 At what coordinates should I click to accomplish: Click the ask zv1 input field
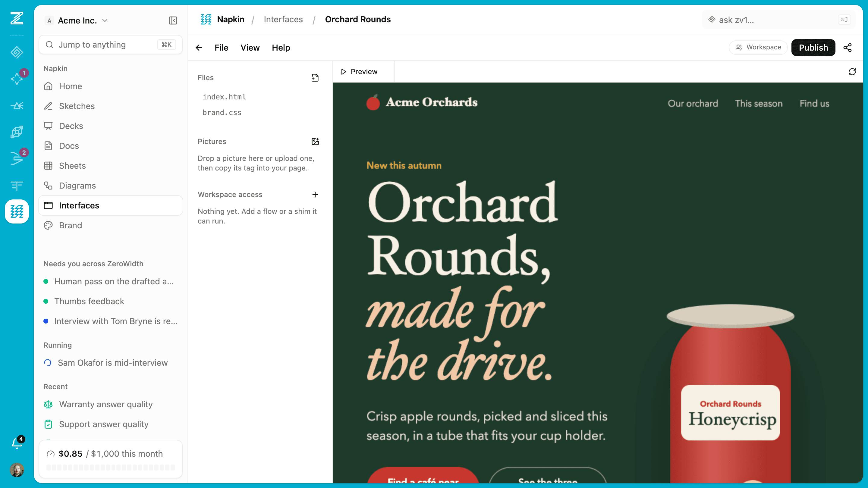[x=779, y=20]
